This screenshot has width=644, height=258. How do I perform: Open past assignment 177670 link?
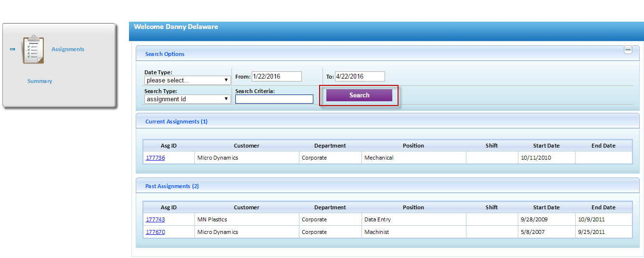(155, 232)
